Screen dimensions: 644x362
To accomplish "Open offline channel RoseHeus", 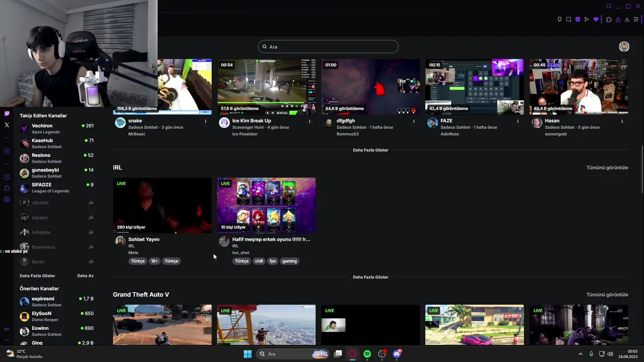I will pyautogui.click(x=56, y=247).
